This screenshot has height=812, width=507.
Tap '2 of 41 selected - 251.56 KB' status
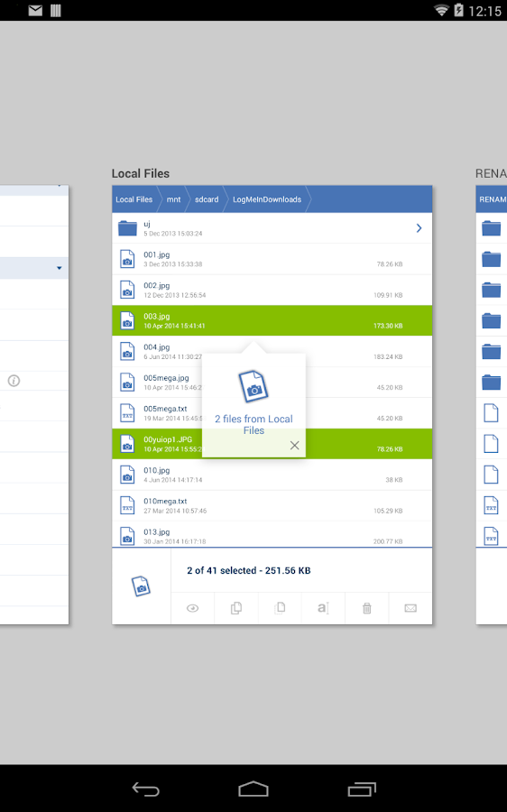coord(249,570)
